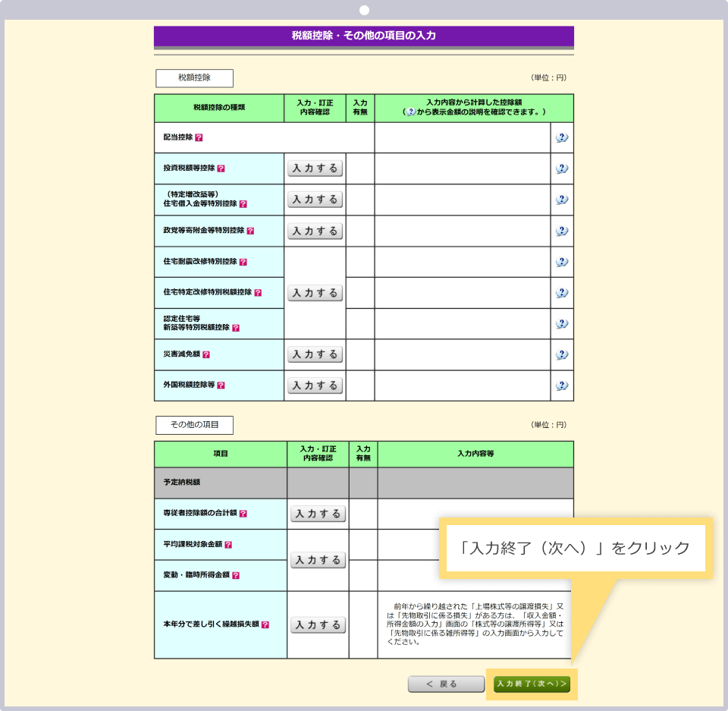Click 入力する button for 平均課税対象金額 group
The image size is (728, 711).
pyautogui.click(x=318, y=560)
